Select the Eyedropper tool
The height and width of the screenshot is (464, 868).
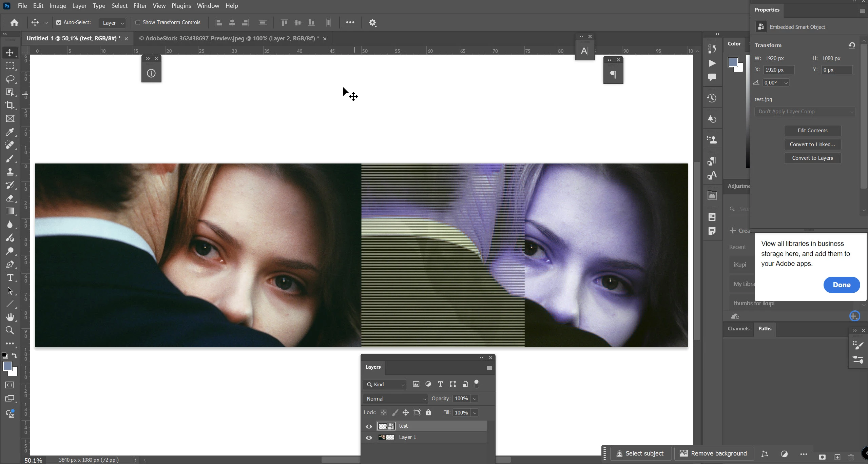[10, 132]
